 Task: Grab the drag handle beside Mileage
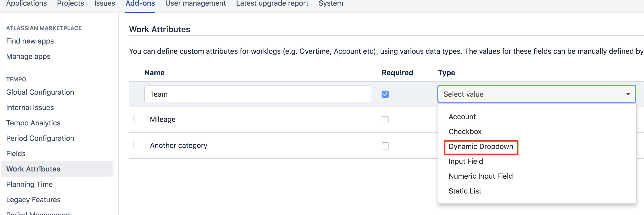pyautogui.click(x=134, y=119)
